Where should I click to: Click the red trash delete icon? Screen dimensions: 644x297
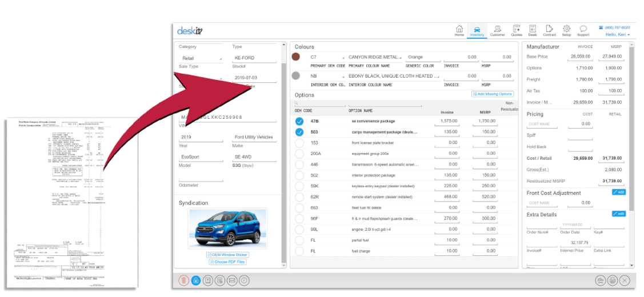click(183, 280)
